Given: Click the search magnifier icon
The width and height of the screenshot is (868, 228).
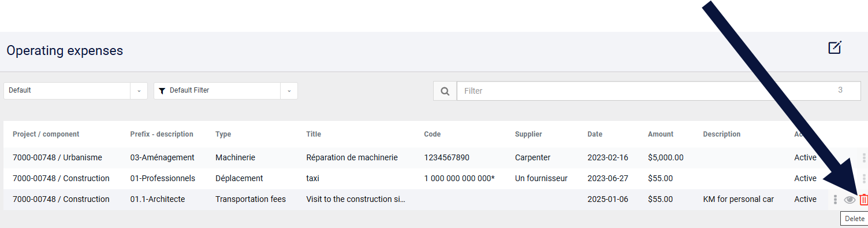Looking at the screenshot, I should [445, 91].
